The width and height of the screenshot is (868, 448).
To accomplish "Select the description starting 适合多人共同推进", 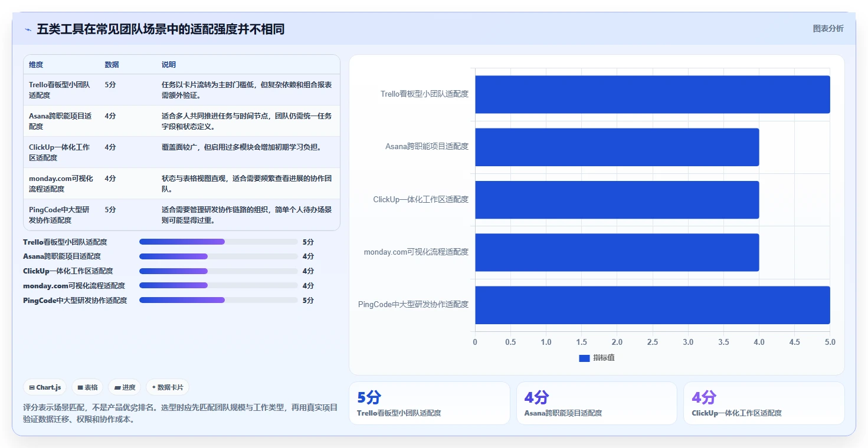I will [x=247, y=121].
